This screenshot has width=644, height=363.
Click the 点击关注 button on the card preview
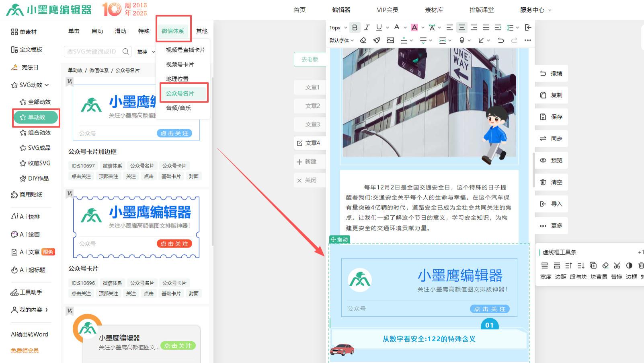(174, 133)
